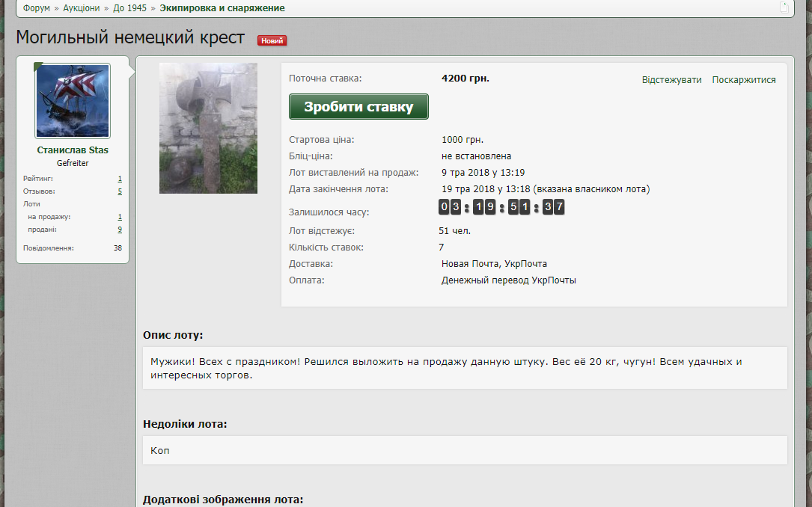
Task: Open "Аукціони" breadcrumb link
Action: [x=81, y=8]
